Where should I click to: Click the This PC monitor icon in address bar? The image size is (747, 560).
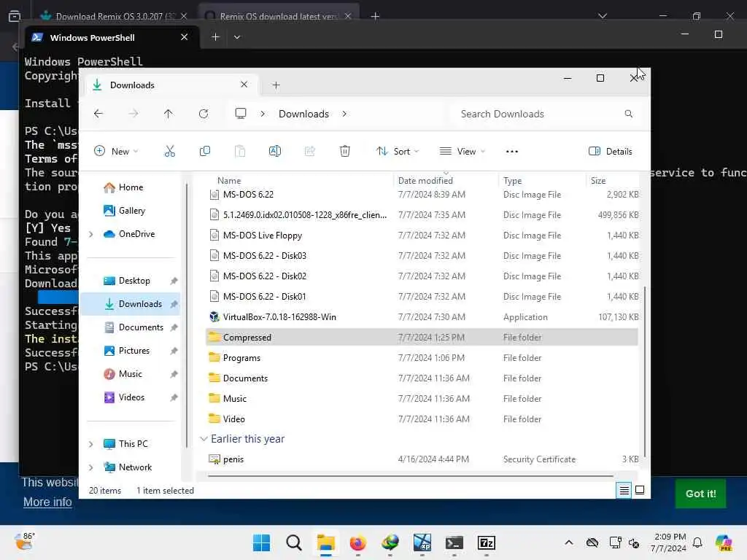[x=241, y=114]
